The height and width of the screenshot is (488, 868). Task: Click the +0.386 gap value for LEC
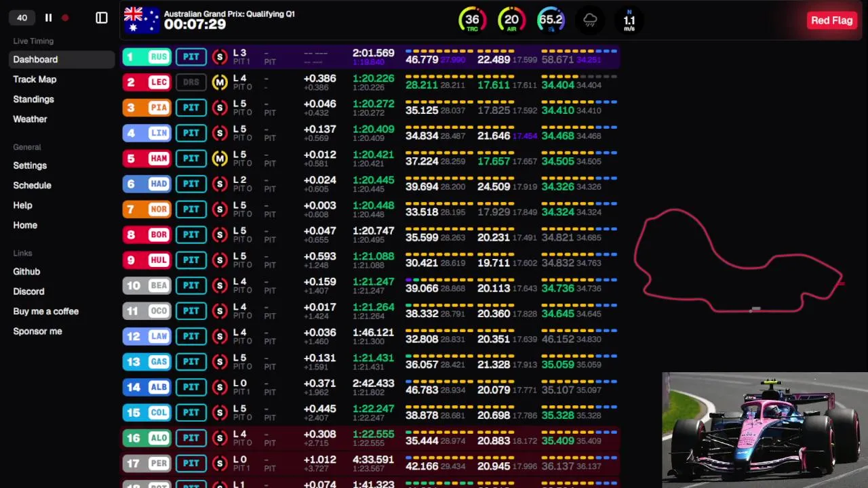tap(319, 79)
